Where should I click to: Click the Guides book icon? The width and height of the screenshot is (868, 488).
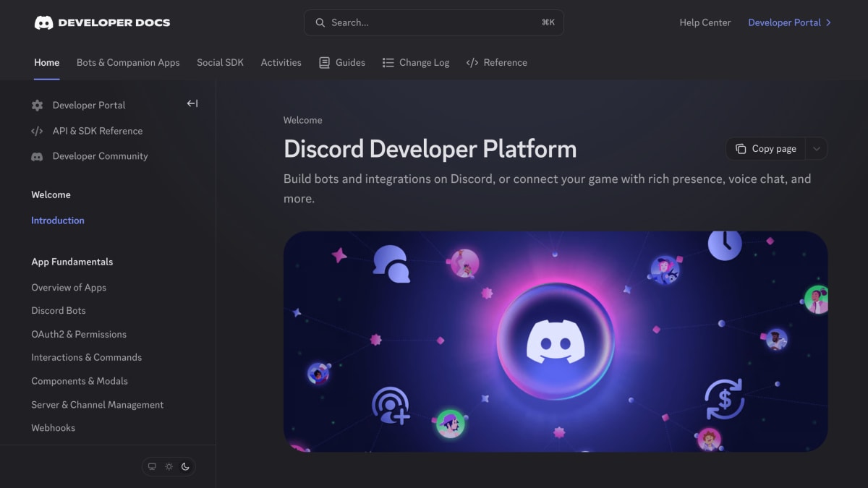[325, 63]
